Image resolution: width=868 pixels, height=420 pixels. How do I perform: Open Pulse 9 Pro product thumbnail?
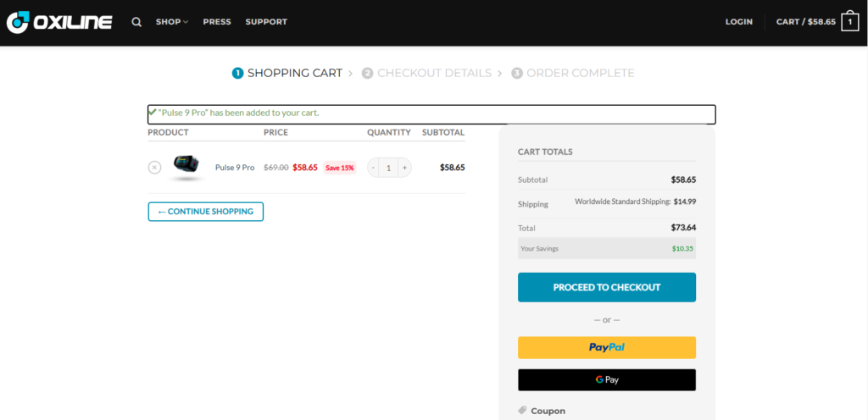(187, 167)
